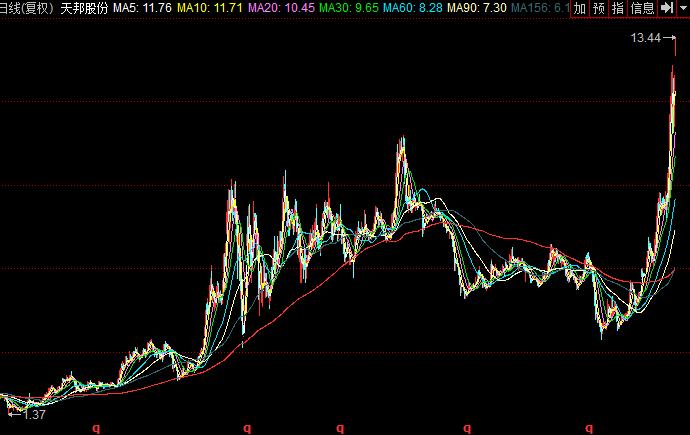Screen dimensions: 690x435
Task: Click the fifth q marker on the timeline
Action: pyautogui.click(x=589, y=428)
